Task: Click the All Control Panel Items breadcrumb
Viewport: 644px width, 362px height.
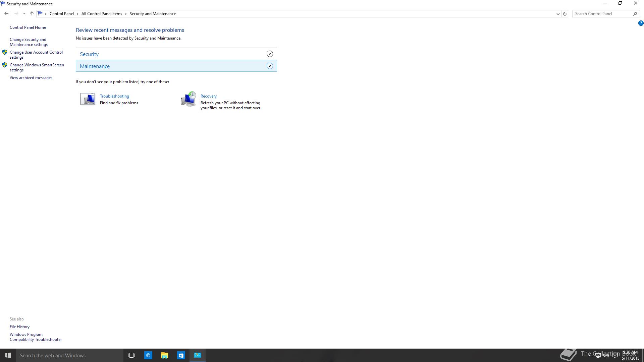Action: pyautogui.click(x=102, y=14)
